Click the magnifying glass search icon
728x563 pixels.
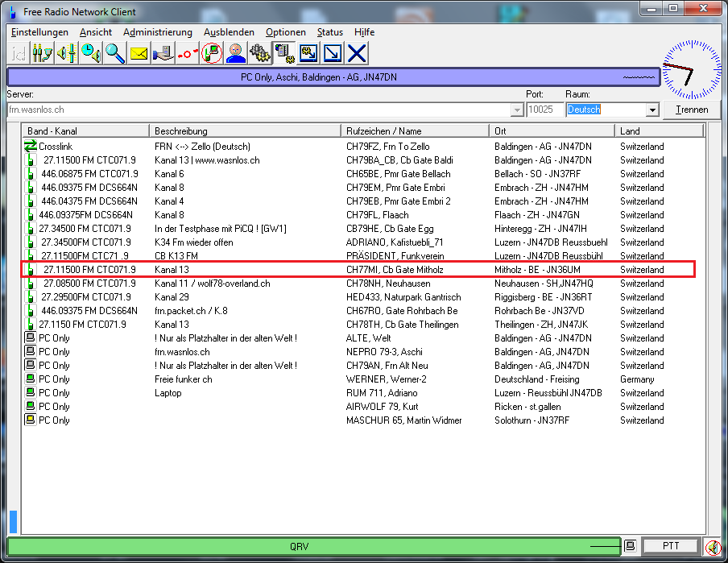point(114,53)
